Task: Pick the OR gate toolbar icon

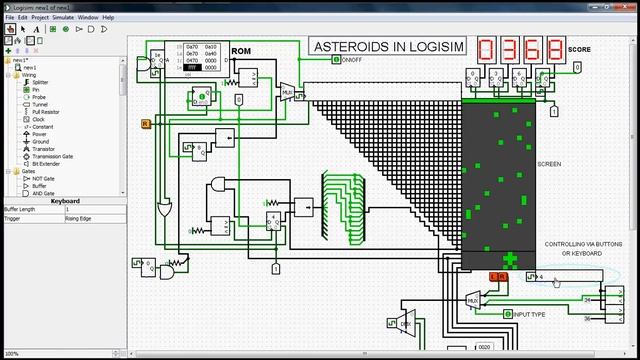Action: (104, 29)
